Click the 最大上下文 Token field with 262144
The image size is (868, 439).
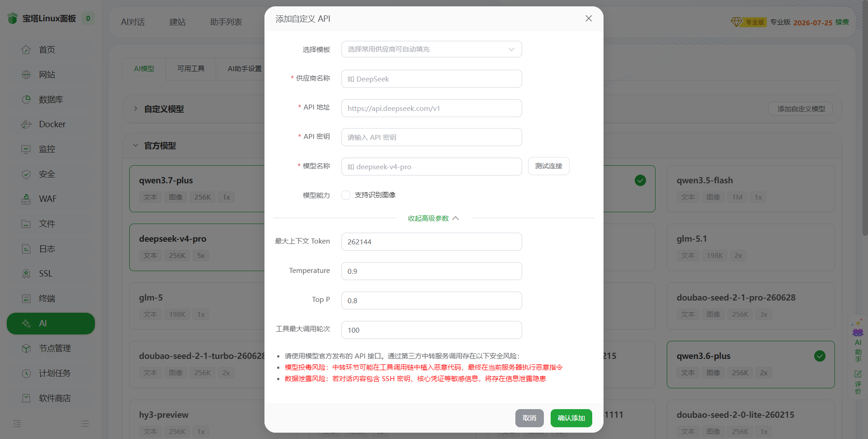(x=431, y=242)
